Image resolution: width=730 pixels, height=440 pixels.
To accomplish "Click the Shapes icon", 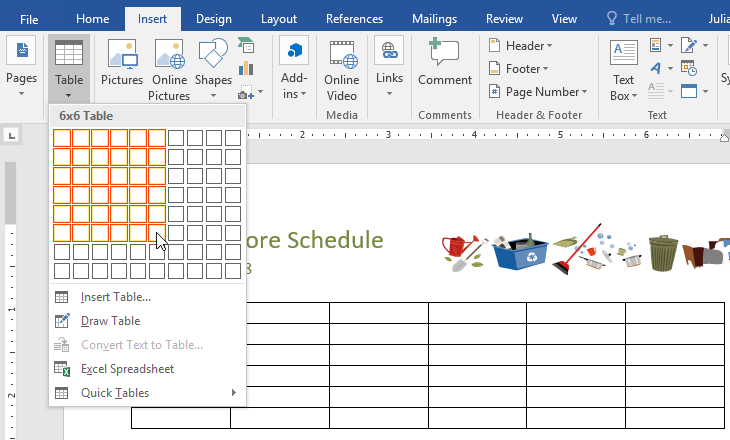I will click(213, 64).
